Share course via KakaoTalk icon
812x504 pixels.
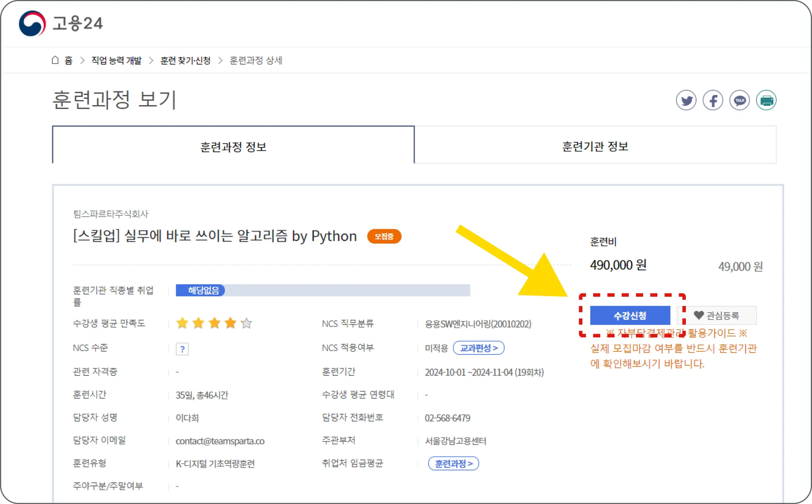point(739,100)
